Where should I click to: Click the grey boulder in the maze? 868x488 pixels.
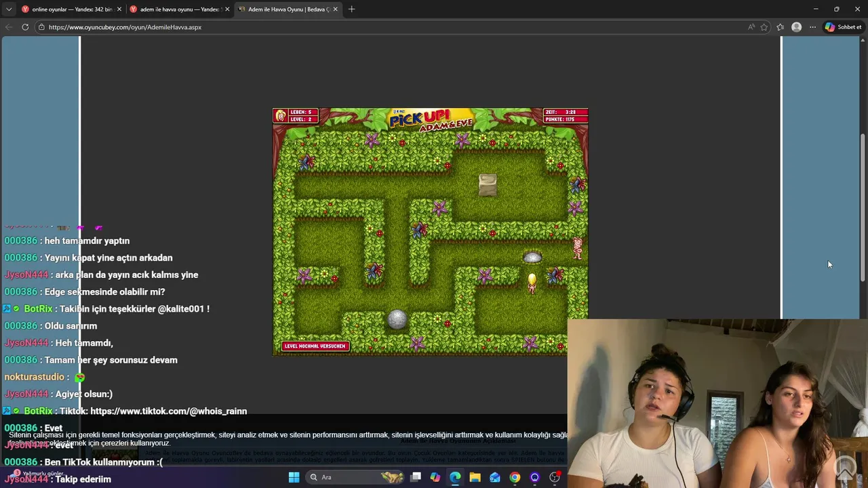tap(397, 319)
